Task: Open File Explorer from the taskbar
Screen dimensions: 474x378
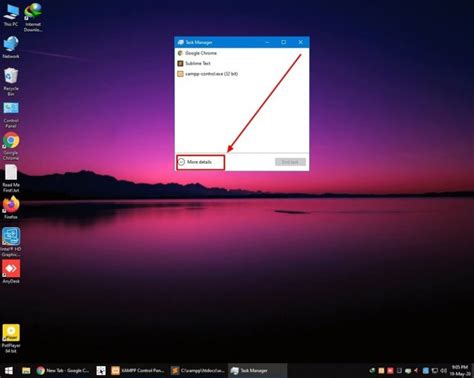Action: [x=26, y=370]
